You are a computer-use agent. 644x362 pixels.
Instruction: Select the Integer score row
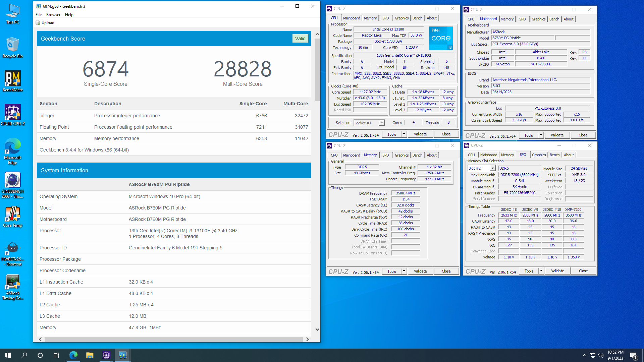pos(174,116)
